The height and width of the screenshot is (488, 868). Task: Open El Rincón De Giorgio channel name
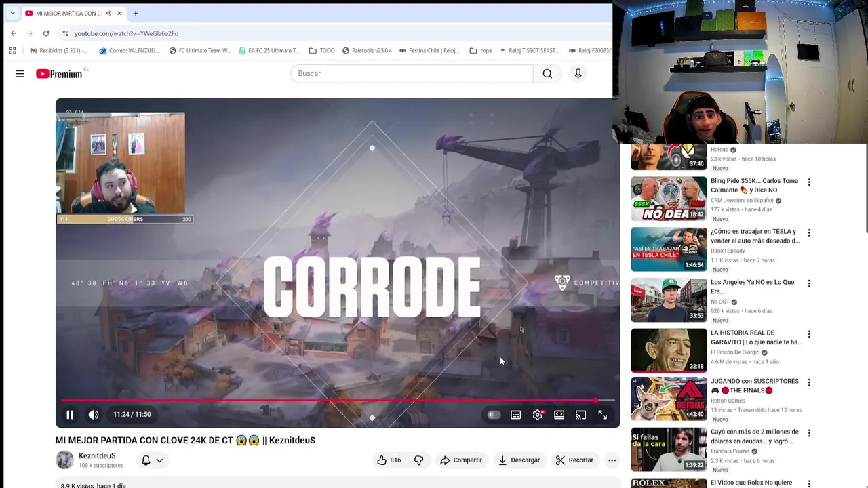tap(735, 352)
